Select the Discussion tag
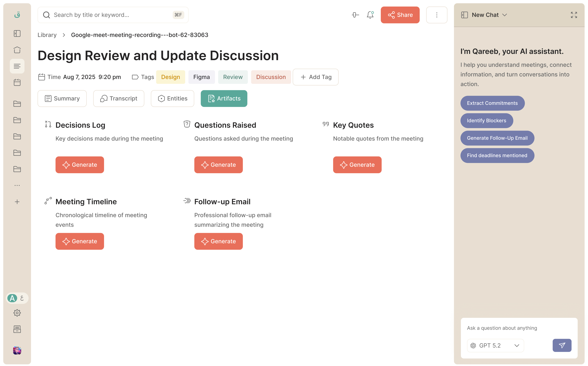This screenshot has width=588, height=366. point(271,77)
